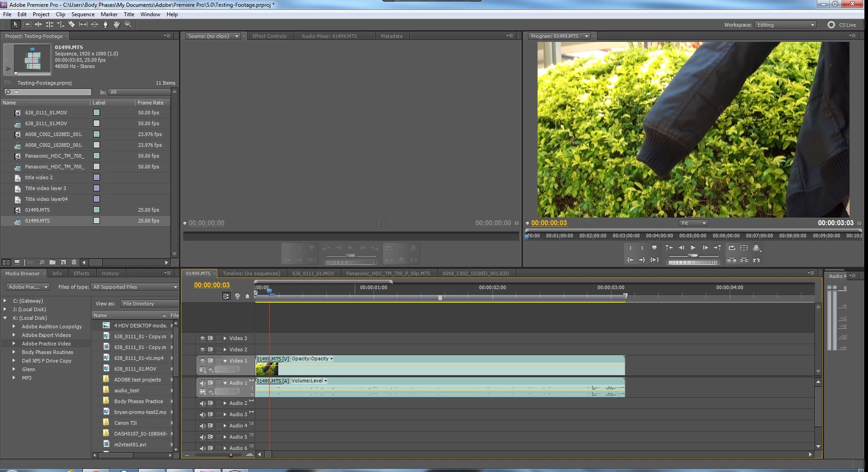This screenshot has height=472, width=868.
Task: Hide the Video 3 track output
Action: (203, 338)
